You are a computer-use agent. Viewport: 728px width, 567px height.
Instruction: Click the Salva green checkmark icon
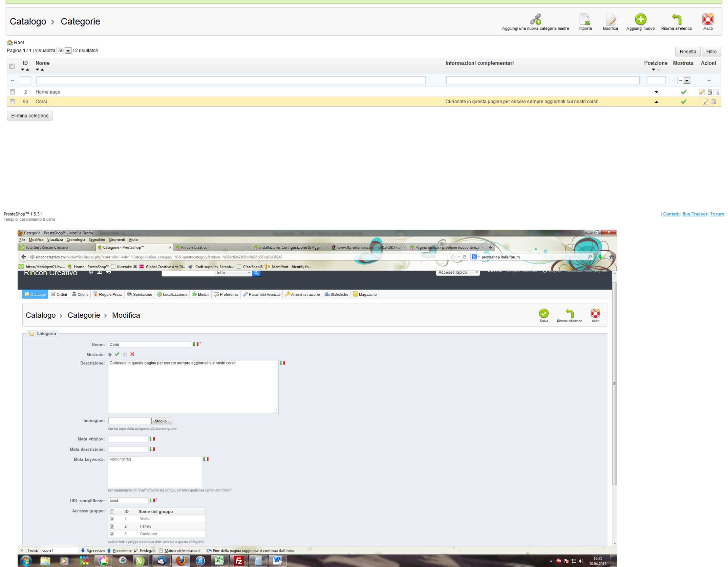click(x=543, y=313)
